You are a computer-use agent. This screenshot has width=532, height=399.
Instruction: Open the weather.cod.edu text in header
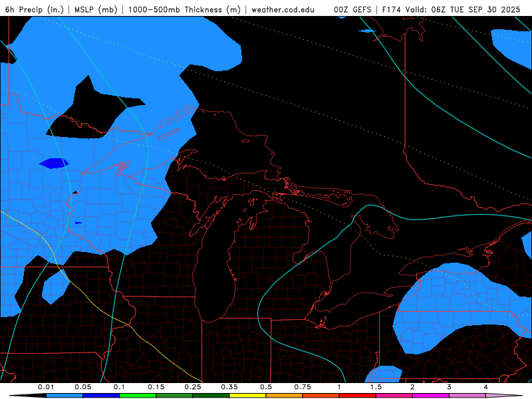click(283, 9)
